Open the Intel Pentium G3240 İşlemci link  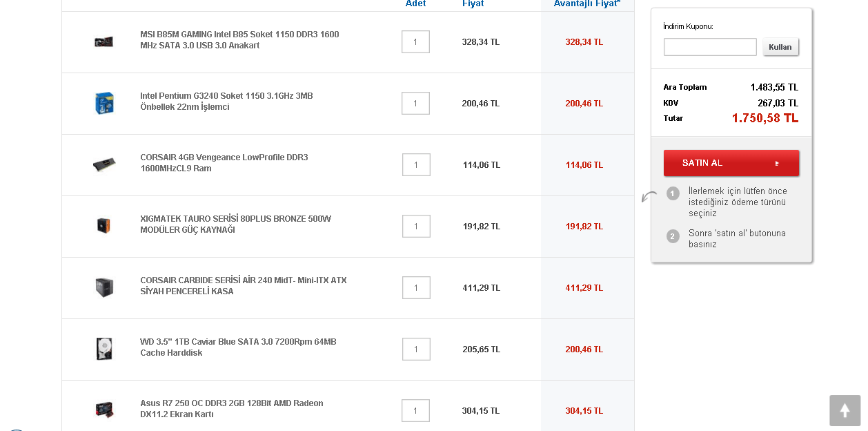(226, 102)
